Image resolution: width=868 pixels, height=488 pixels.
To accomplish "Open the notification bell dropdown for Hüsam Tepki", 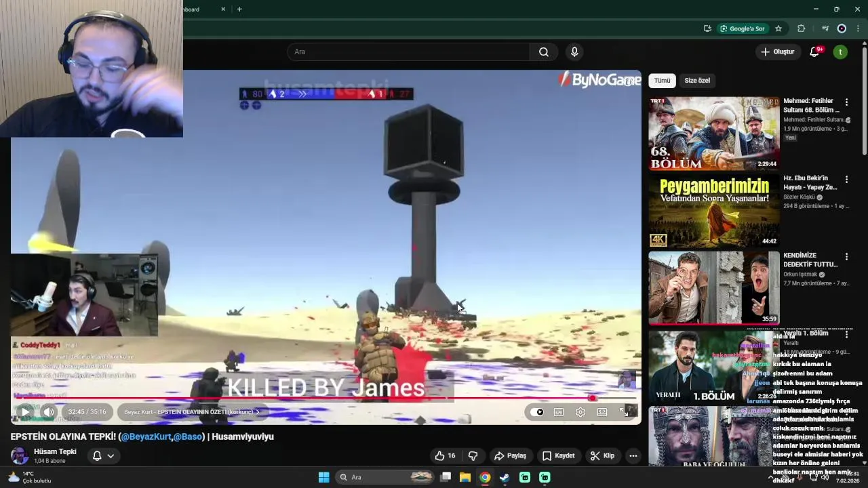I will click(x=103, y=455).
